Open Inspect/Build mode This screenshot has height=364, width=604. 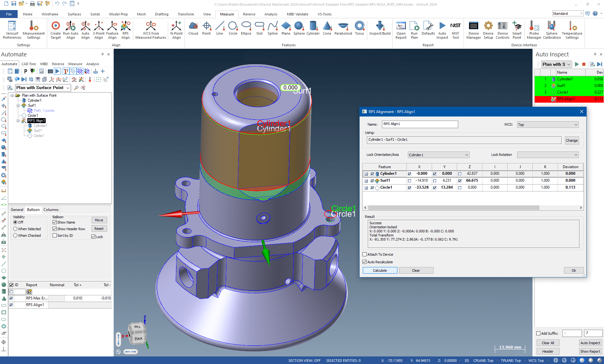(x=380, y=28)
